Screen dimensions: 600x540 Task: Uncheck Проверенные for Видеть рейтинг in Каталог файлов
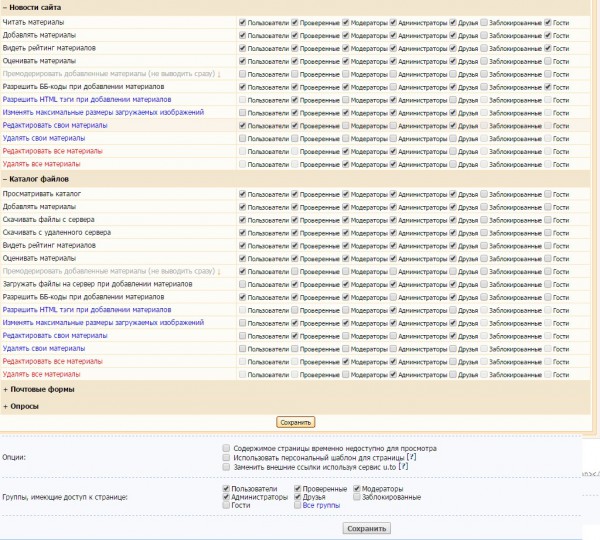click(x=295, y=245)
